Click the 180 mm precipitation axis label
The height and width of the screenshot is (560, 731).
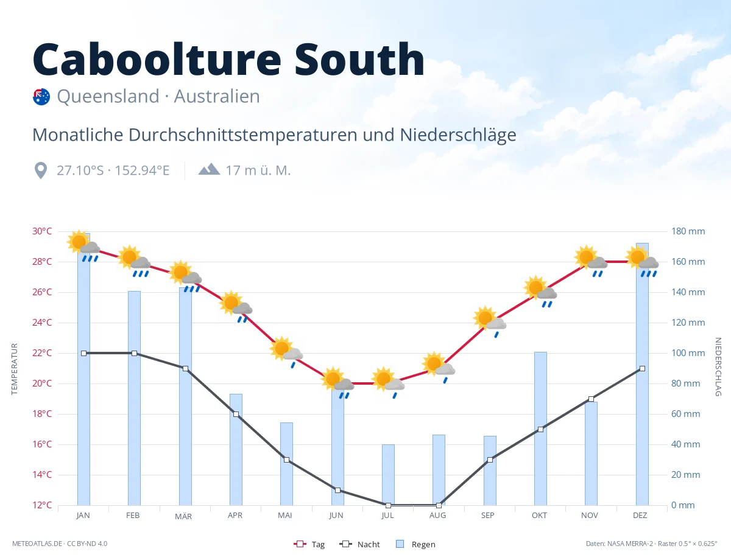pyautogui.click(x=688, y=231)
